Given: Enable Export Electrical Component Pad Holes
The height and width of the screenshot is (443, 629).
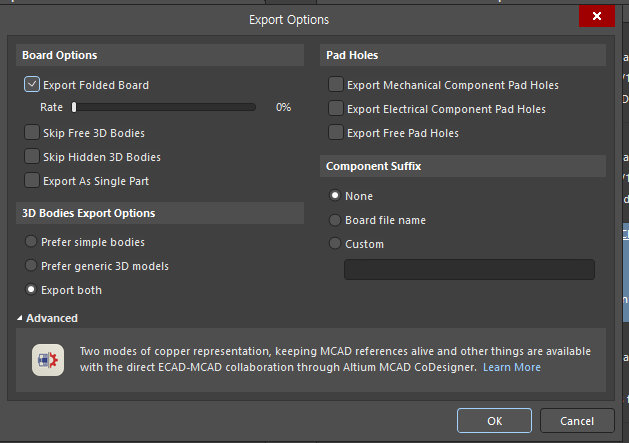Looking at the screenshot, I should 336,108.
